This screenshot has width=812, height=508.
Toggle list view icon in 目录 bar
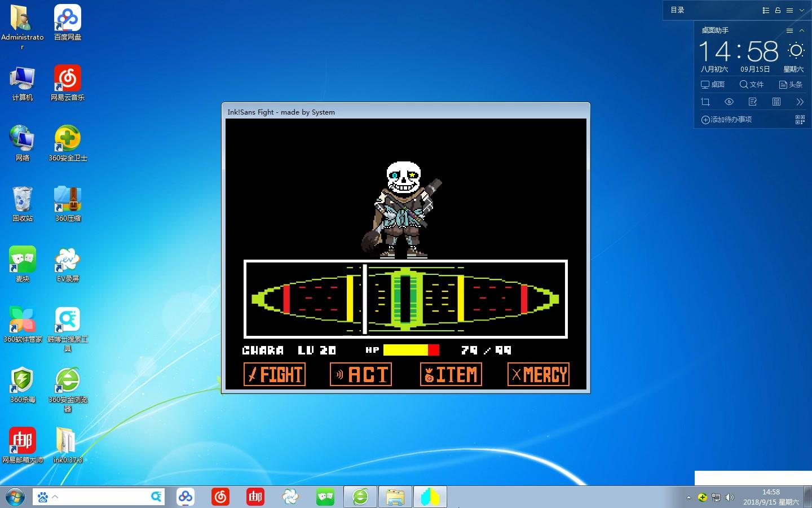[x=766, y=10]
